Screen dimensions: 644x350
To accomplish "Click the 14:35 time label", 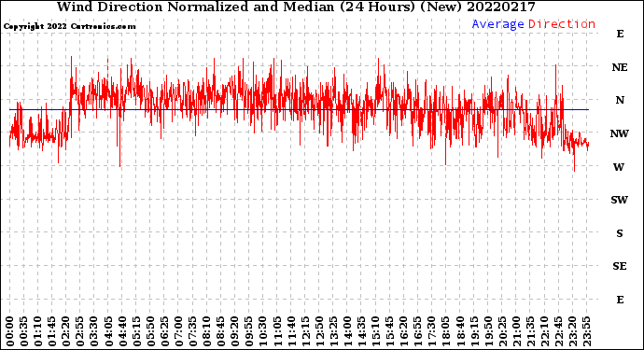I will (361, 332).
